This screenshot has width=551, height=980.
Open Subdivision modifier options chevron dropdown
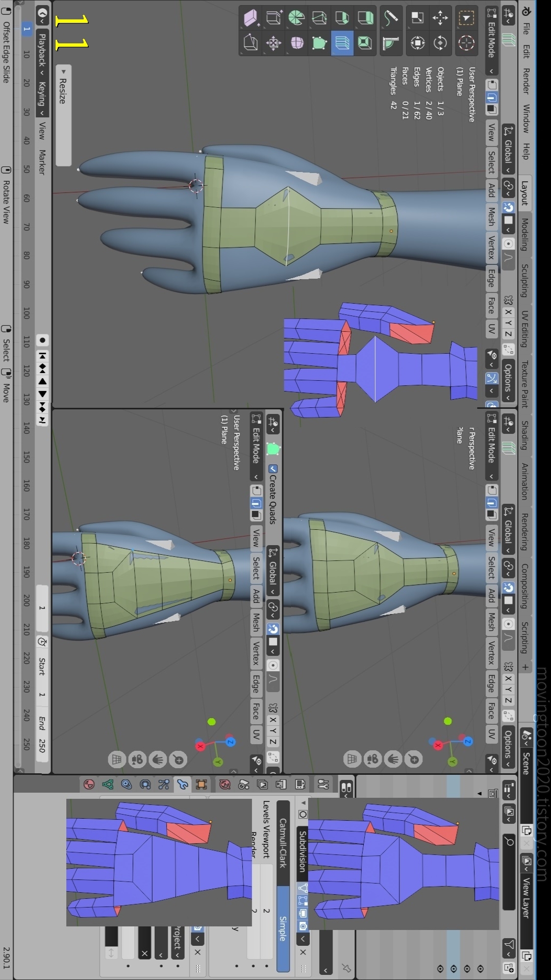coord(303,938)
